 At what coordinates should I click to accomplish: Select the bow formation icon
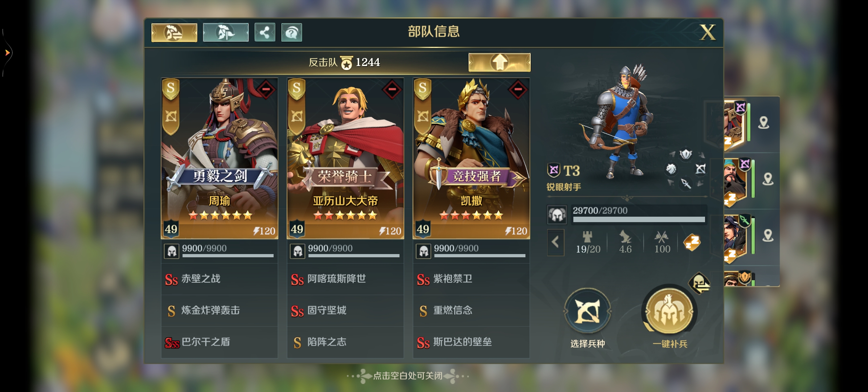tap(700, 169)
